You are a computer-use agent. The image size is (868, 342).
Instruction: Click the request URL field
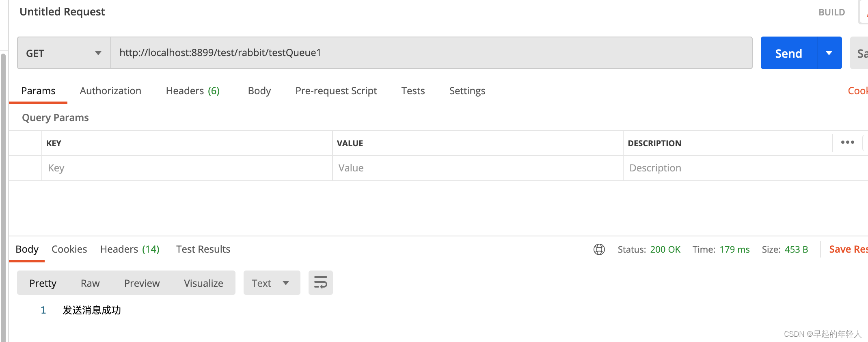(x=431, y=53)
